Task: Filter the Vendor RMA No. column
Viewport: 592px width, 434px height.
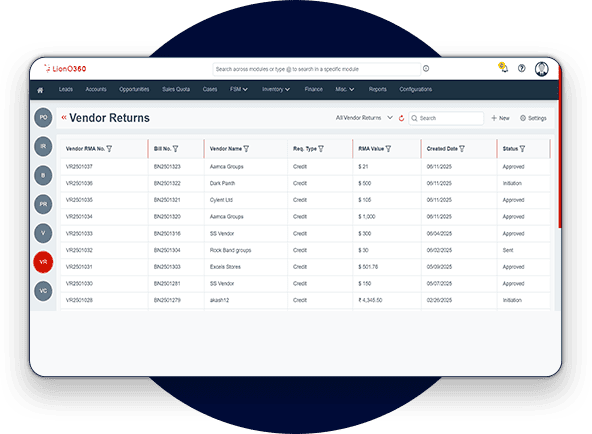Action: pos(109,149)
